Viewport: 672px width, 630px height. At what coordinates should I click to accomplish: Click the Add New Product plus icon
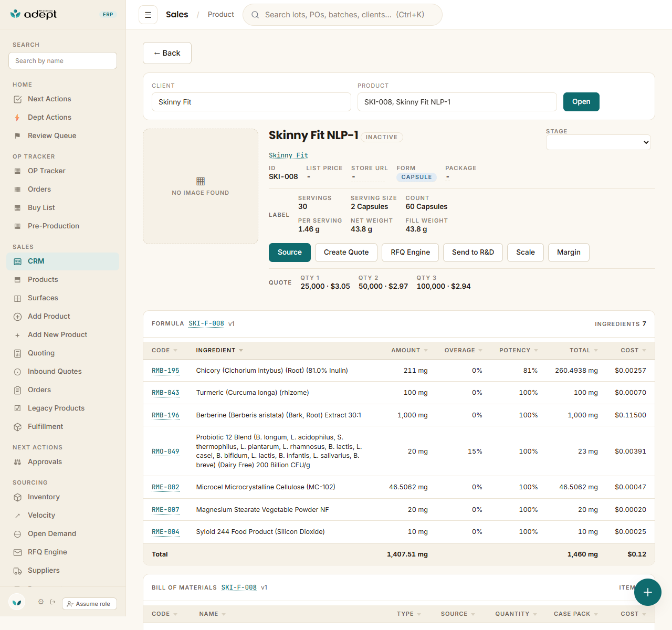pyautogui.click(x=17, y=335)
